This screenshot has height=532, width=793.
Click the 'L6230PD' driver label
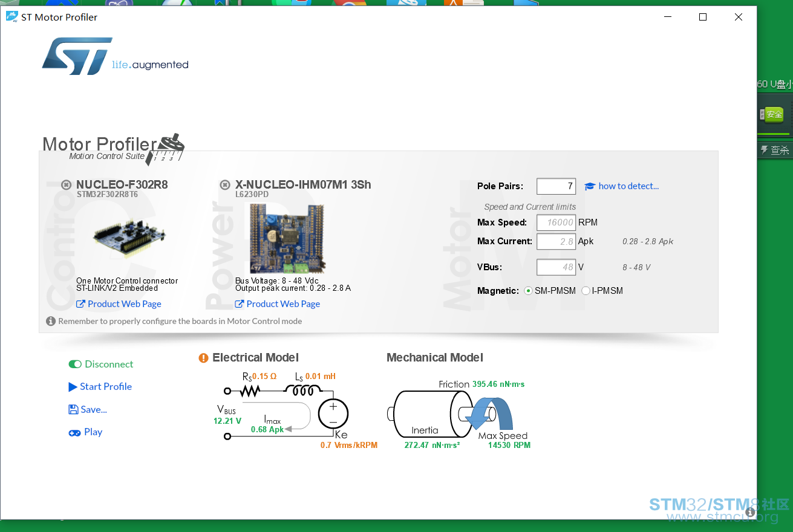(252, 195)
